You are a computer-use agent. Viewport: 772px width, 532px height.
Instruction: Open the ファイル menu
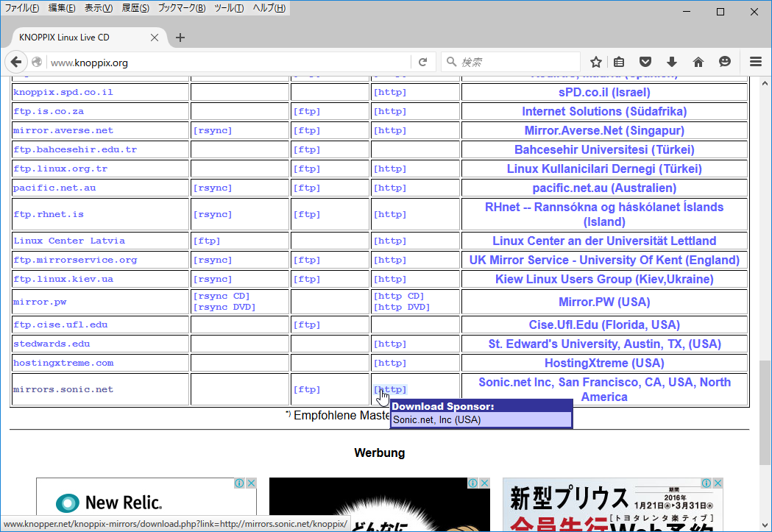coord(21,8)
